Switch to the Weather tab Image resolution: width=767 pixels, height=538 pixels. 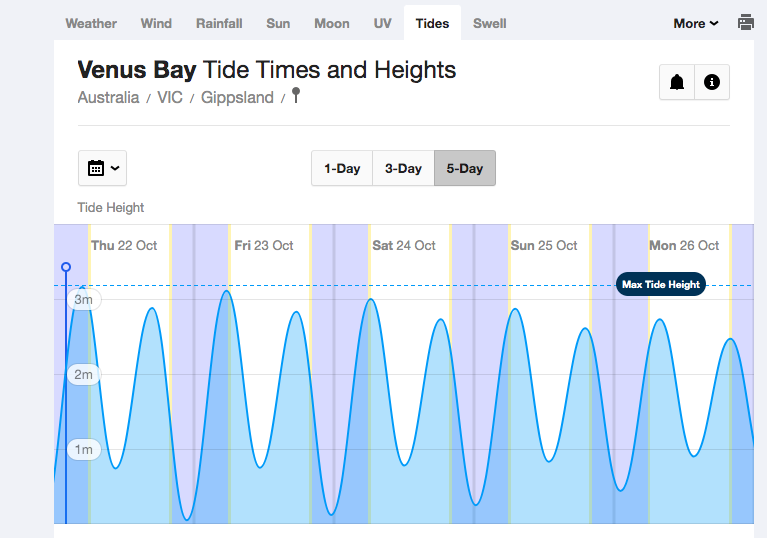91,23
